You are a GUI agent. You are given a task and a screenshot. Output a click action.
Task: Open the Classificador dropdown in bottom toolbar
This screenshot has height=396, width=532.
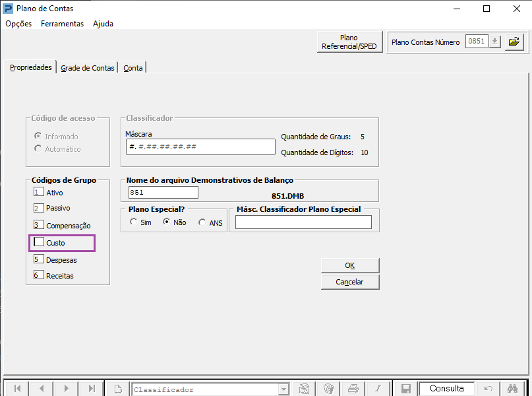tap(283, 389)
